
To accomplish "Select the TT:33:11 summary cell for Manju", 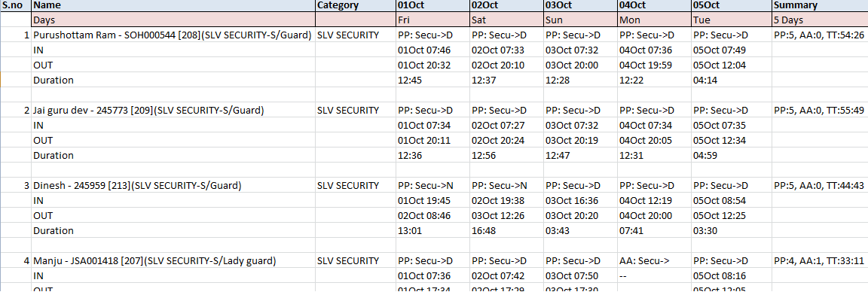I will coord(820,260).
